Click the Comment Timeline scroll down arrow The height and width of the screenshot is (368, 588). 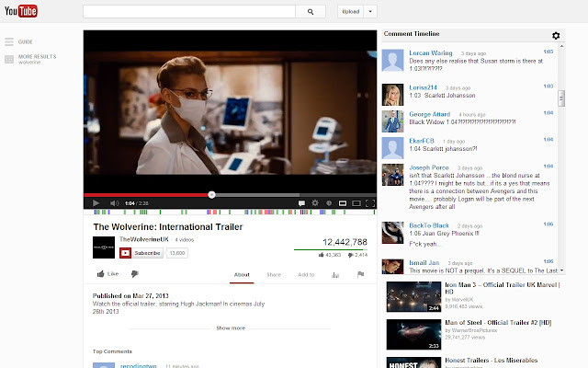pos(561,270)
